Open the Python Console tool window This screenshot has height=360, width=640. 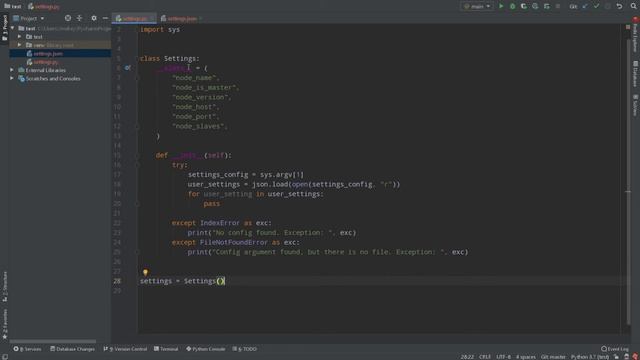pyautogui.click(x=206, y=349)
